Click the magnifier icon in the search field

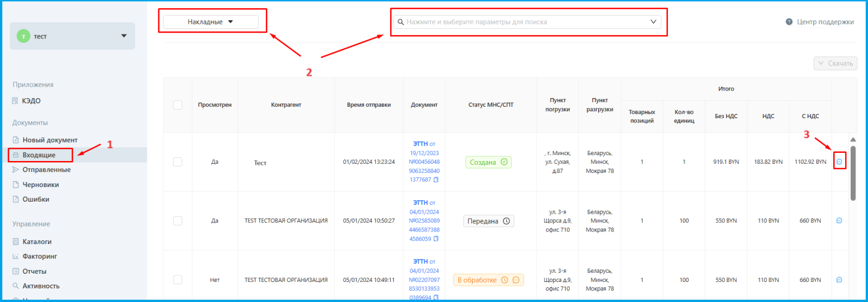tap(401, 22)
